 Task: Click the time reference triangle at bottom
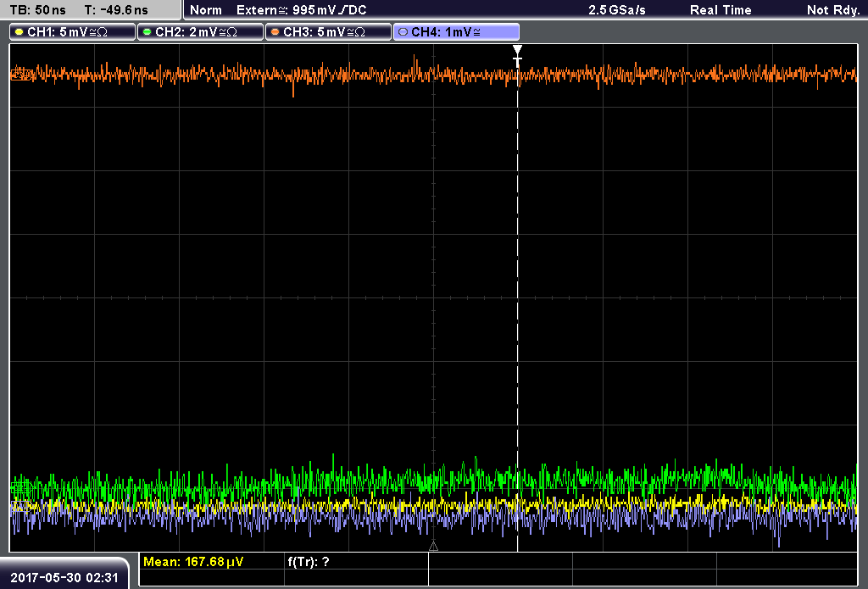point(433,547)
